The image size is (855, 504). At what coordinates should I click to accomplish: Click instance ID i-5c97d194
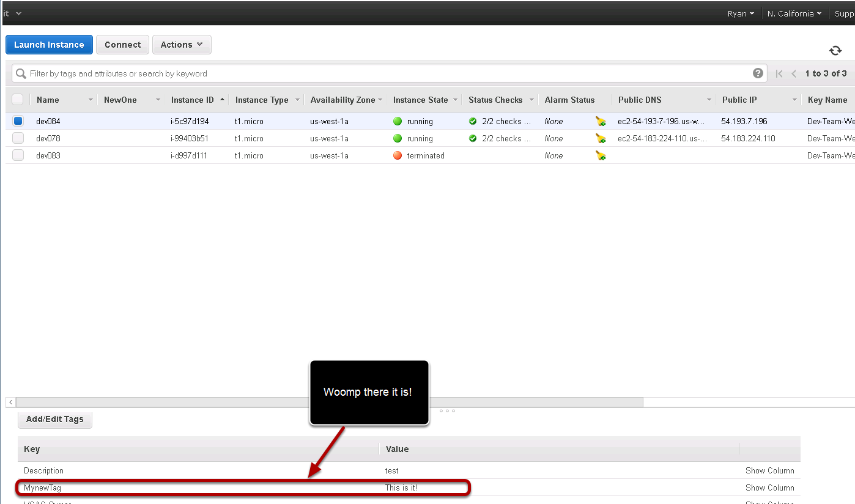tap(190, 121)
